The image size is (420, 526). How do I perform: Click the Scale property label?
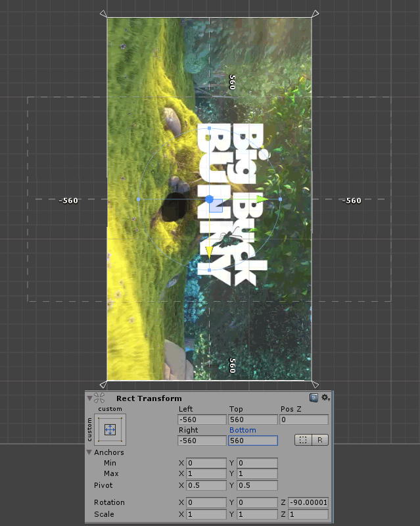(104, 514)
